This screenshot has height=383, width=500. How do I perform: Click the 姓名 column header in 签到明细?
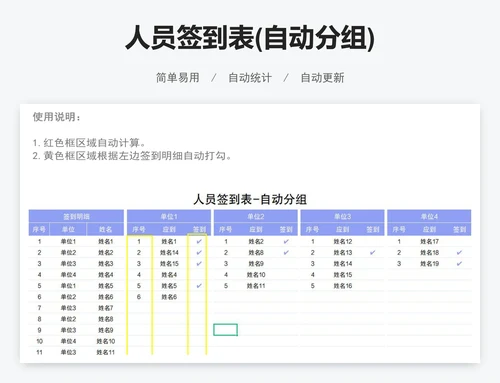pyautogui.click(x=105, y=229)
